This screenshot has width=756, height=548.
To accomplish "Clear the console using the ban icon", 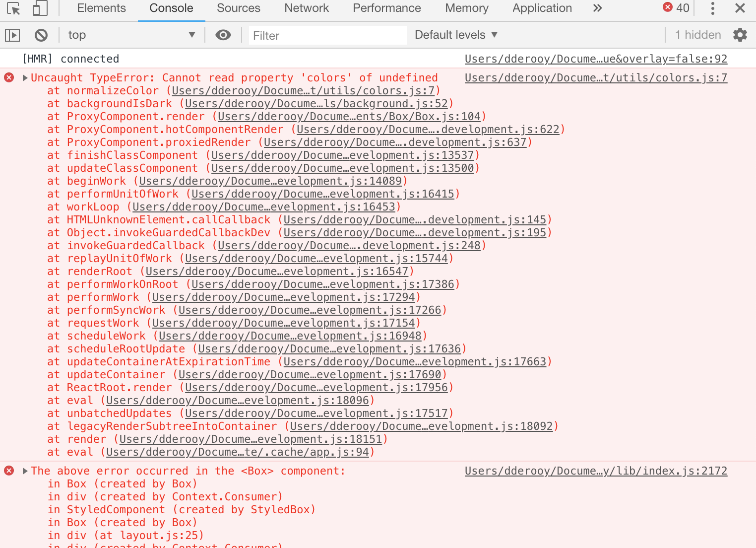I will [x=41, y=35].
